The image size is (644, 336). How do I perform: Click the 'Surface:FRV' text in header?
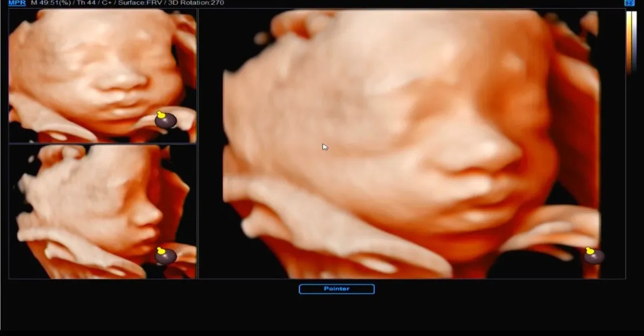(x=141, y=3)
